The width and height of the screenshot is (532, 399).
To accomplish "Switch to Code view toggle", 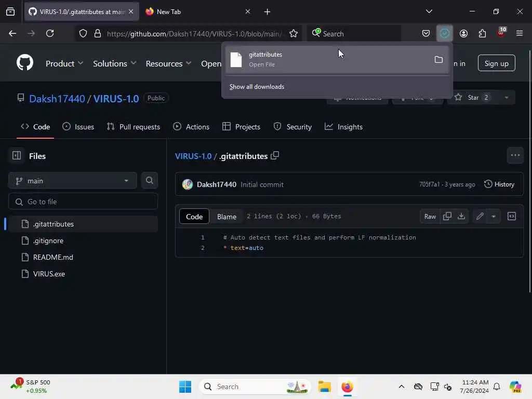I will pyautogui.click(x=194, y=217).
